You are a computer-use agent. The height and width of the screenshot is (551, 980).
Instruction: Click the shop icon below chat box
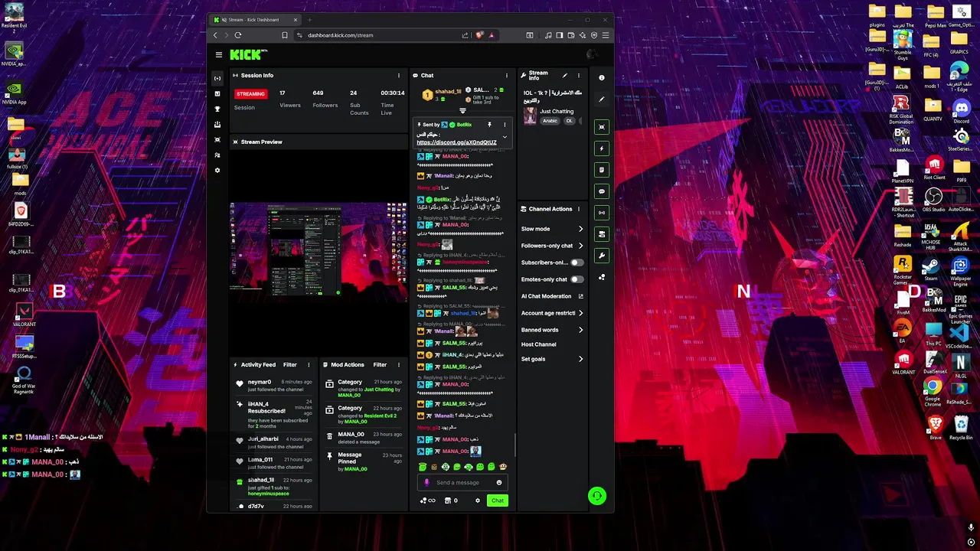click(x=448, y=500)
